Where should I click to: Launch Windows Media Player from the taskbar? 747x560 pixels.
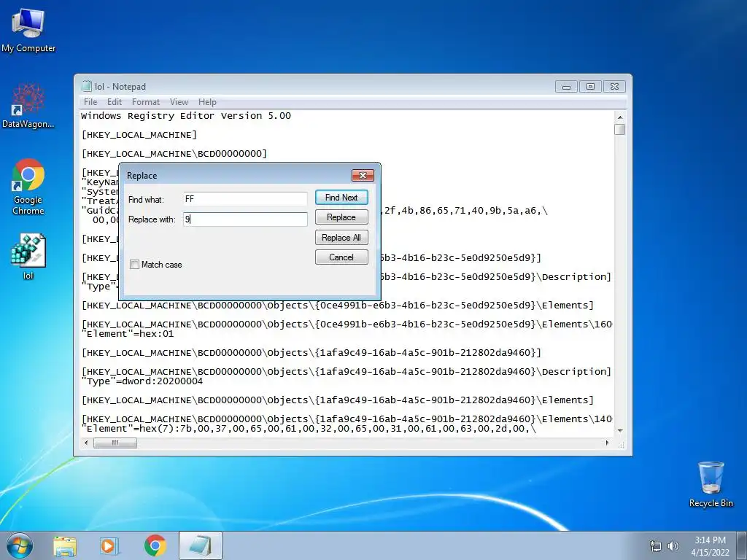click(x=109, y=545)
